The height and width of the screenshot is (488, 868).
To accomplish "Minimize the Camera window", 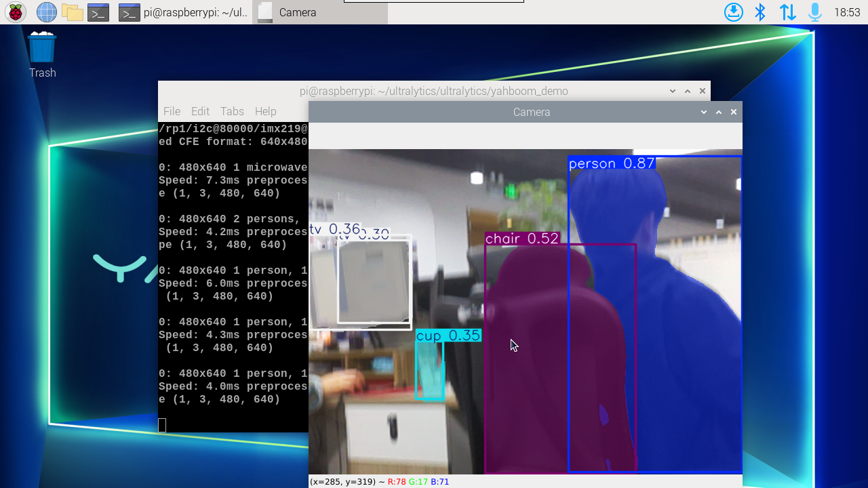I will (x=704, y=112).
